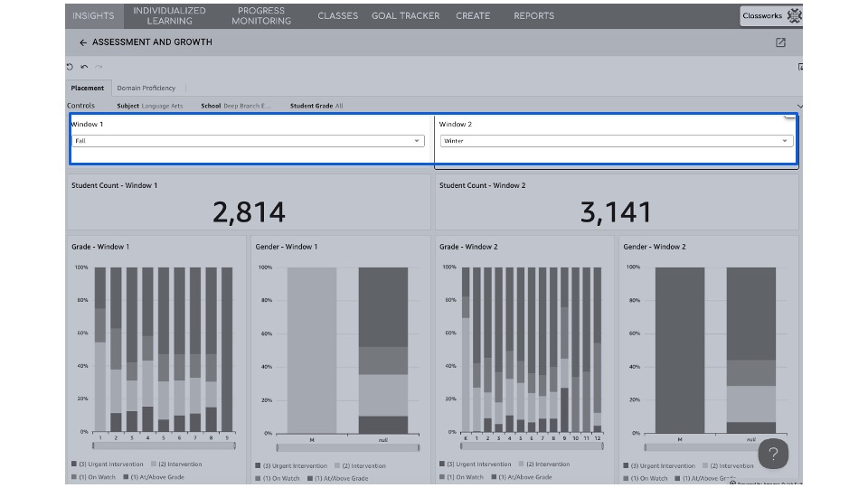868x488 pixels.
Task: Switch to the Domain Proficiency tab
Action: tap(146, 88)
